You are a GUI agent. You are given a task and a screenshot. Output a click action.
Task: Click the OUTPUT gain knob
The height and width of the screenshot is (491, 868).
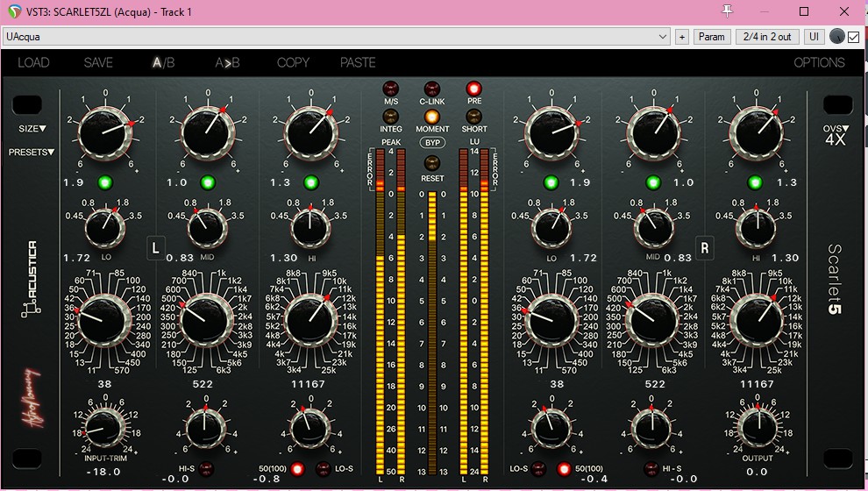pos(758,428)
